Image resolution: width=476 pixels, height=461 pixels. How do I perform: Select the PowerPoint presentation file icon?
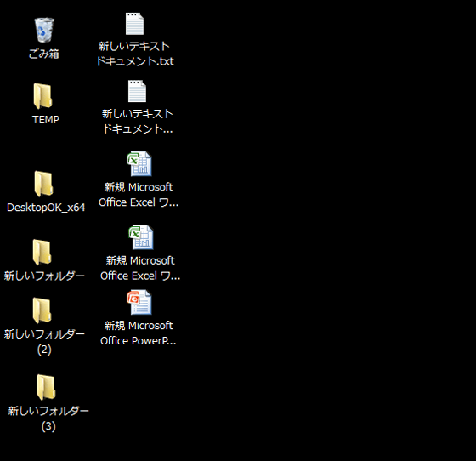139,302
